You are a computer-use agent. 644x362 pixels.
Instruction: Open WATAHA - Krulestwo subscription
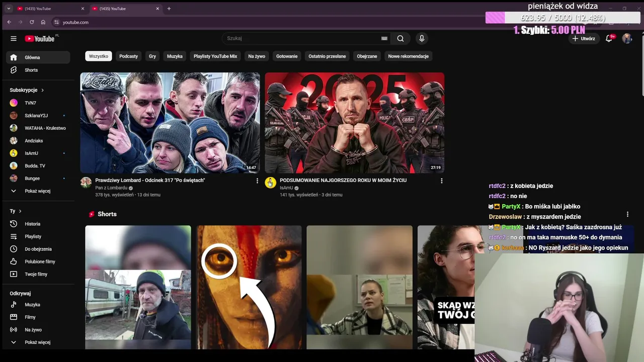point(38,128)
